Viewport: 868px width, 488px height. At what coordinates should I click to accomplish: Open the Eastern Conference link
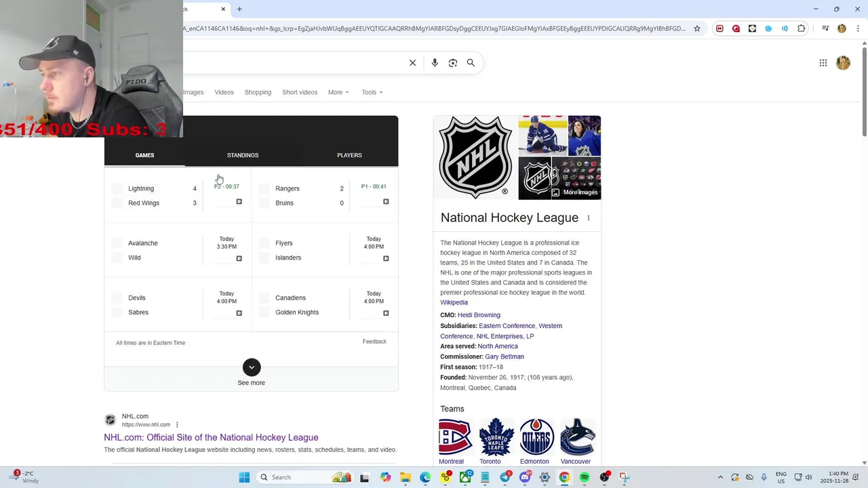(x=507, y=326)
